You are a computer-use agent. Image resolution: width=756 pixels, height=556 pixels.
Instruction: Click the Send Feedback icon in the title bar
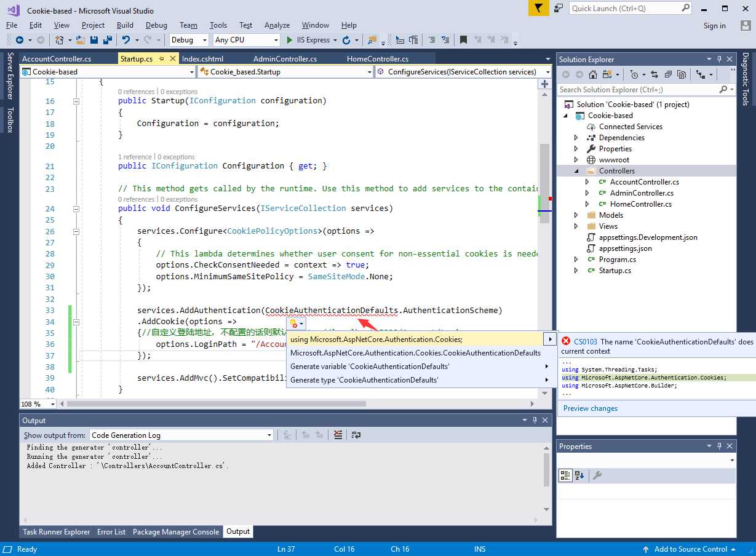point(559,8)
